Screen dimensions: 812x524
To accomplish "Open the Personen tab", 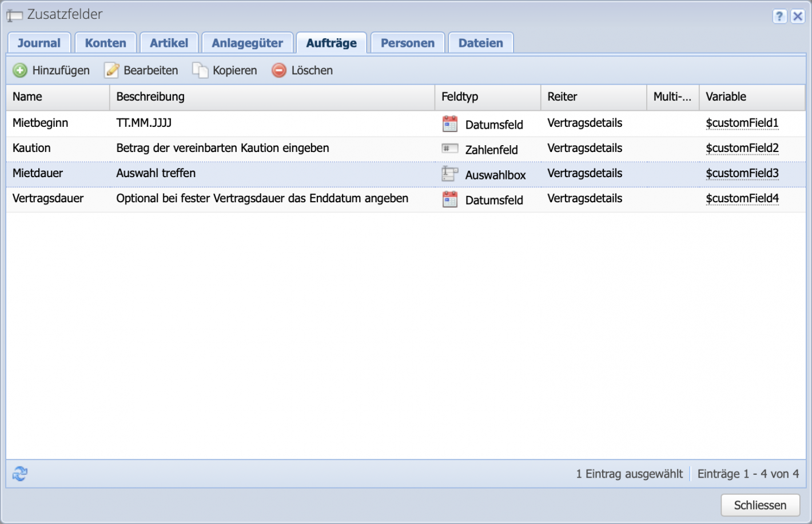I will pyautogui.click(x=407, y=42).
